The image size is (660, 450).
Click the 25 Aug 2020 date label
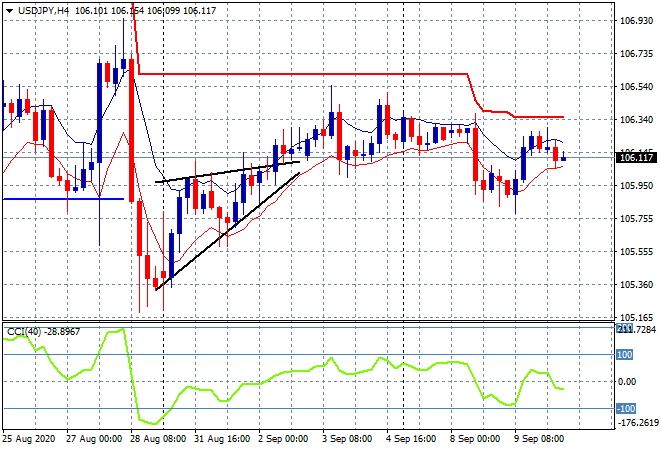(x=29, y=439)
